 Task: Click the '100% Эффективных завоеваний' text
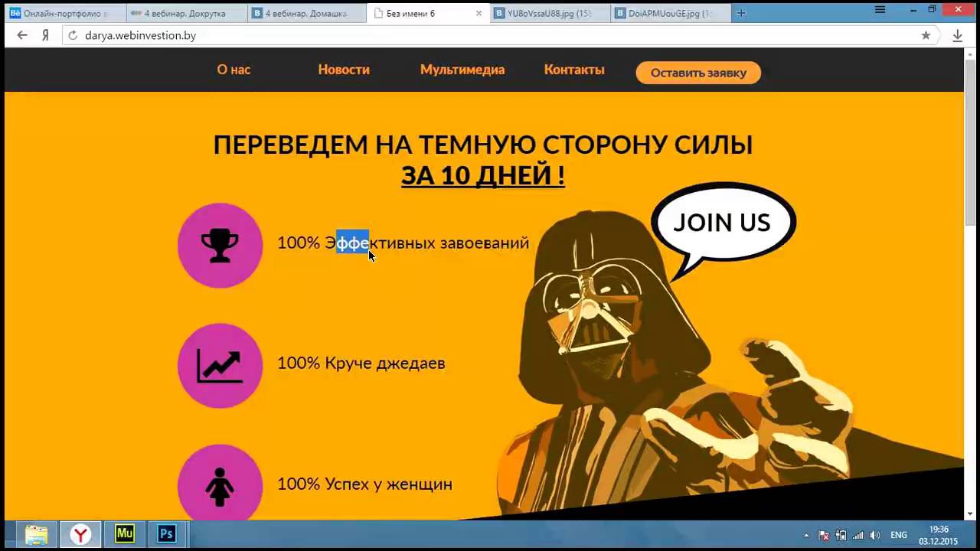[403, 243]
